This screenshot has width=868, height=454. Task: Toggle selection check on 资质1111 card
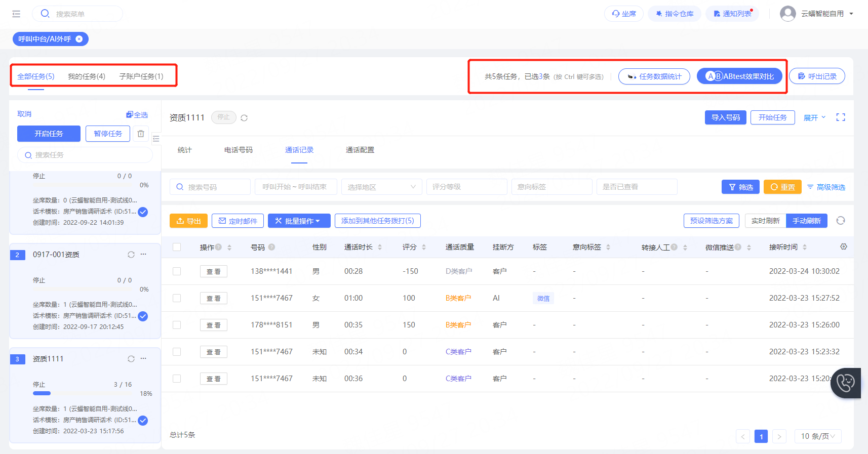click(143, 421)
